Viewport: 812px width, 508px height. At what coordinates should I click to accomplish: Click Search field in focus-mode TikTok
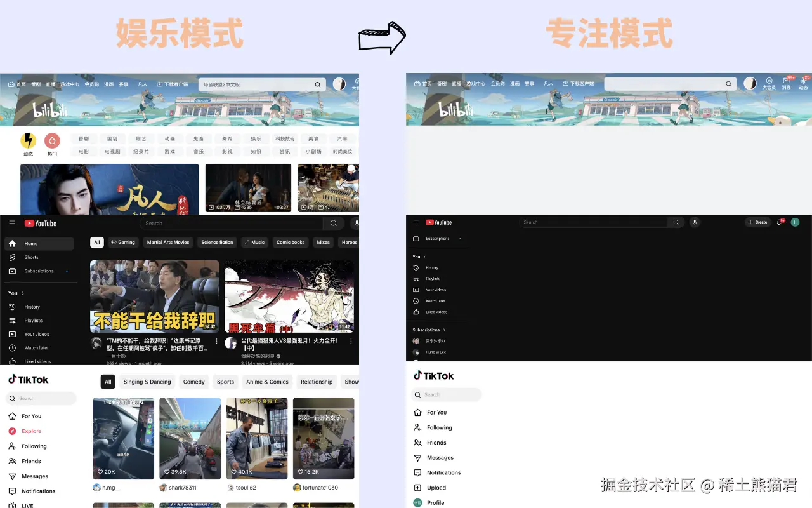click(x=447, y=395)
